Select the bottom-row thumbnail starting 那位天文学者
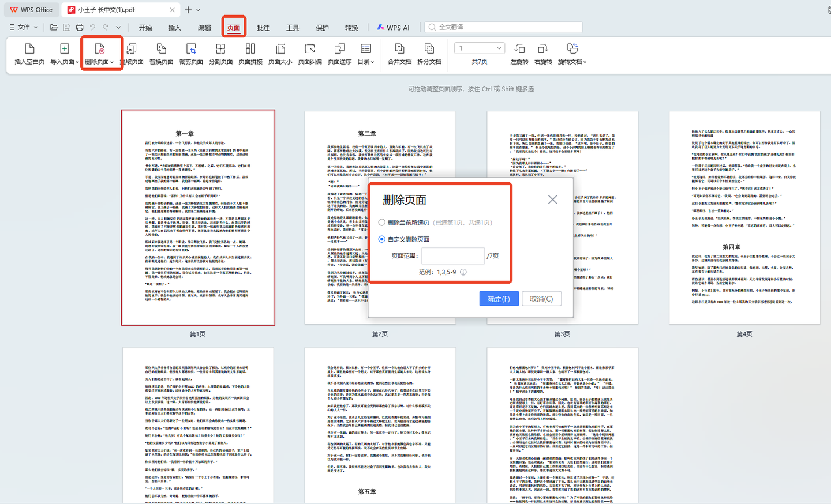This screenshot has height=504, width=831. click(x=198, y=426)
